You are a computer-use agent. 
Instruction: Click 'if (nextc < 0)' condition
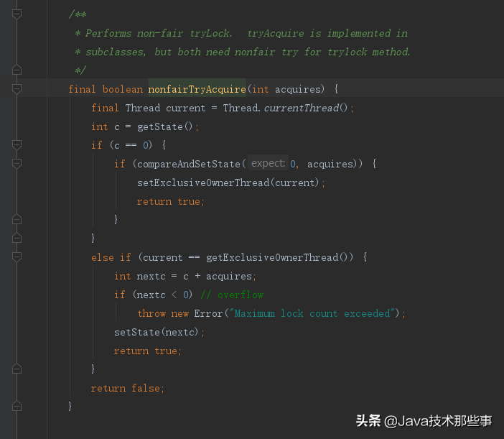[x=154, y=295]
